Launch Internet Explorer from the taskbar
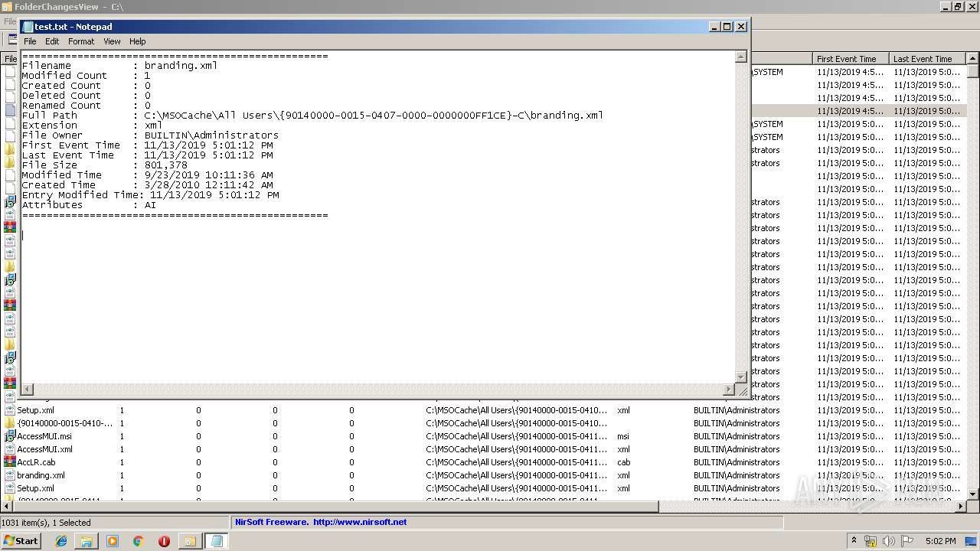The width and height of the screenshot is (980, 551). point(61,541)
